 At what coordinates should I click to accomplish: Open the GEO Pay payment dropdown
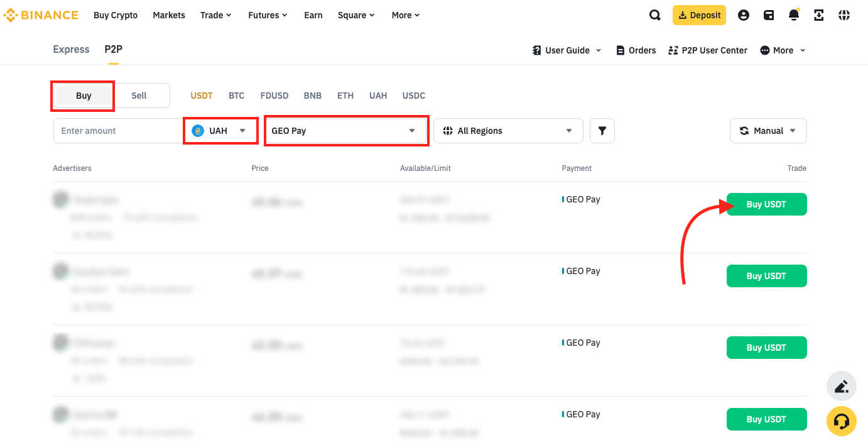346,131
